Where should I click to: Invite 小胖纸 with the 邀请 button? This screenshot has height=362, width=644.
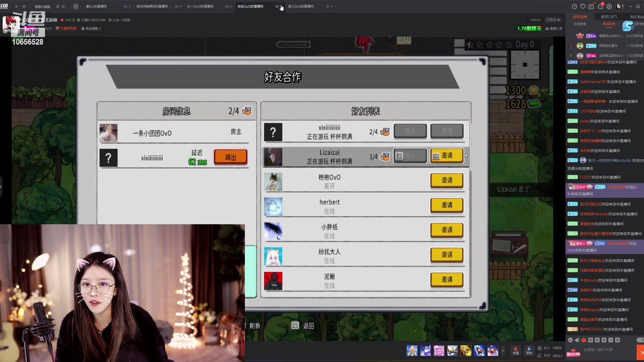pyautogui.click(x=447, y=230)
